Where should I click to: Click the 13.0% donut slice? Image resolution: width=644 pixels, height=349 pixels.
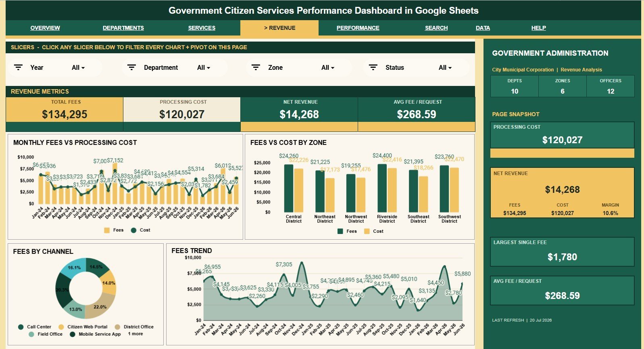point(75,309)
